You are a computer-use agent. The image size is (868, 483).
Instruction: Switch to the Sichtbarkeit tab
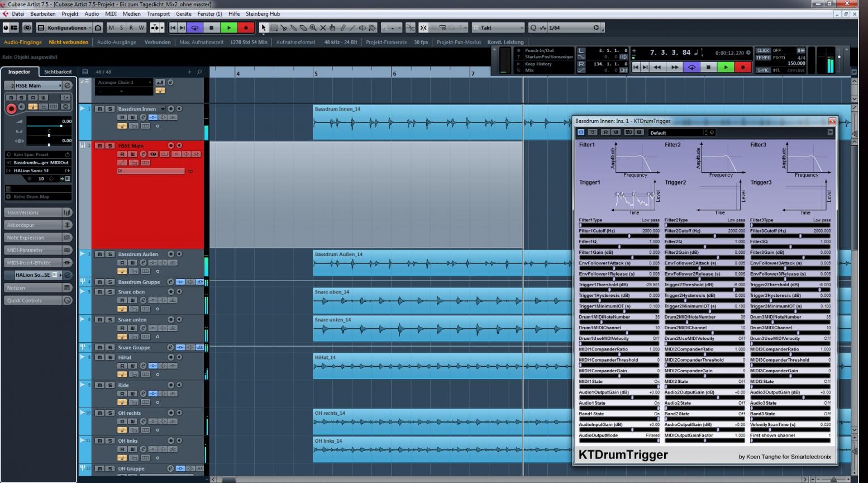[x=58, y=72]
